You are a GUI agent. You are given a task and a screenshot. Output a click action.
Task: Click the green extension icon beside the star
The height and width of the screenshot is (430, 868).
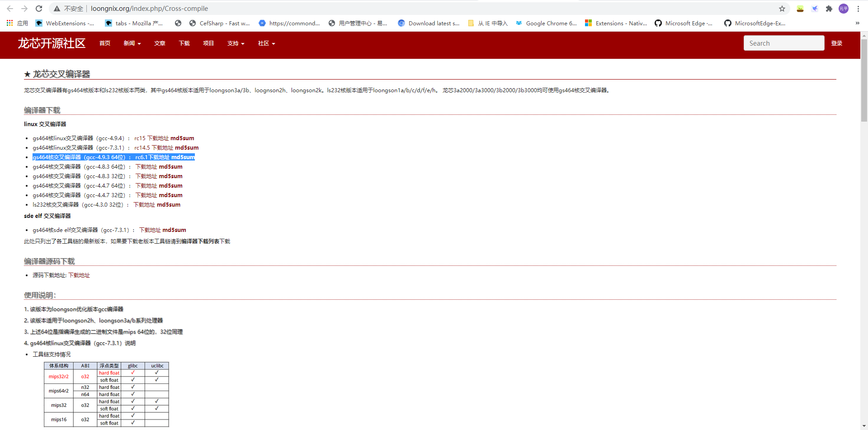(x=800, y=9)
